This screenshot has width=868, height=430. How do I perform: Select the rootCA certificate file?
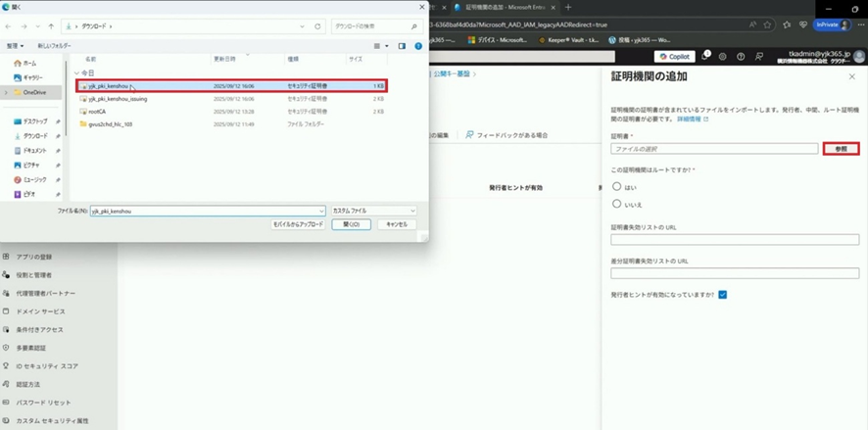[x=96, y=112]
